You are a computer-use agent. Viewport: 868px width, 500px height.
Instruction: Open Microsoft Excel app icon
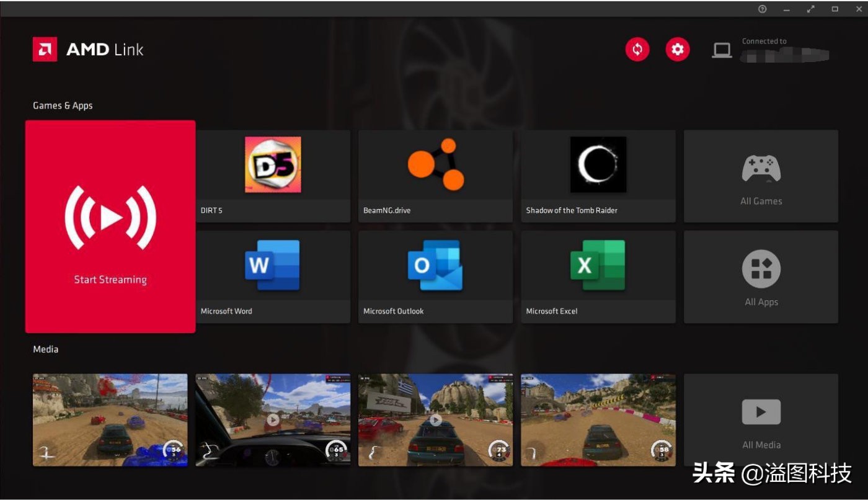598,266
